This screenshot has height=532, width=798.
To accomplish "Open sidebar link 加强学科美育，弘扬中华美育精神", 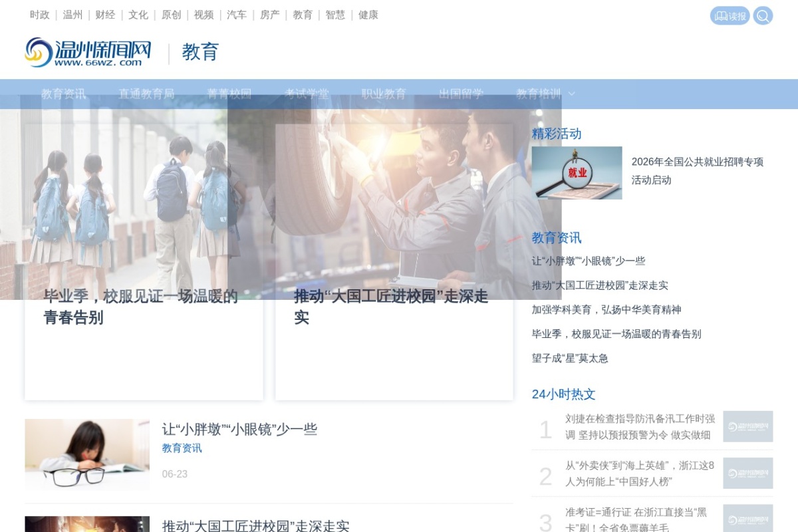I will pyautogui.click(x=606, y=310).
